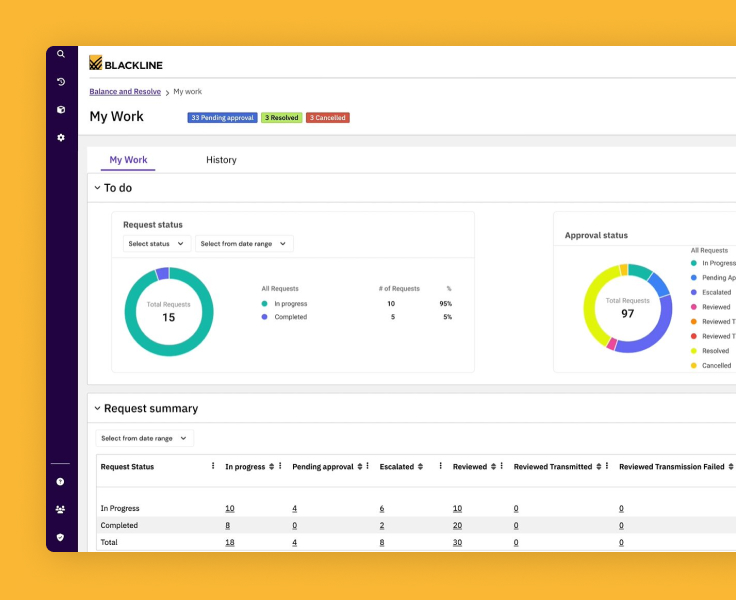Click the history clock icon in sidebar
736x600 pixels.
[61, 82]
